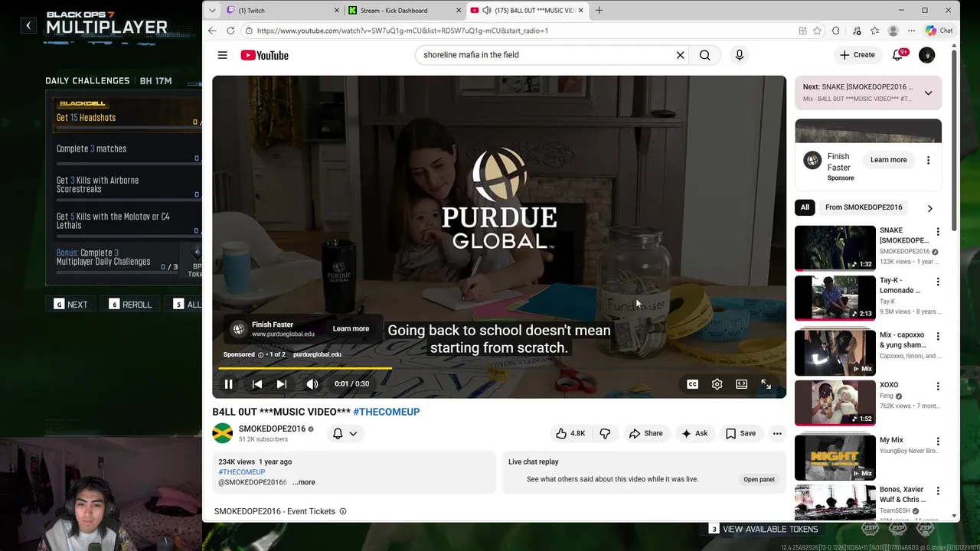
Task: Switch to Stream - Kick Dashboard tab
Action: 404,10
